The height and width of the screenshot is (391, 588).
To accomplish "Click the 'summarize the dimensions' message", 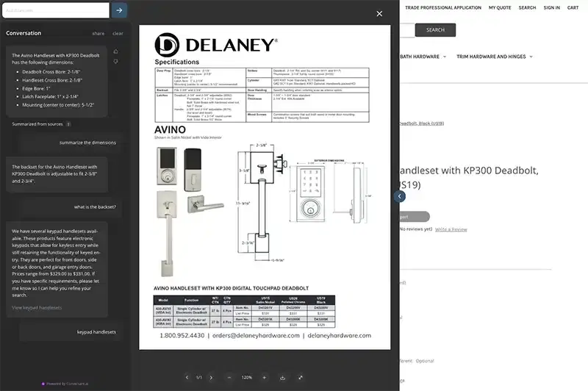I will [87, 143].
